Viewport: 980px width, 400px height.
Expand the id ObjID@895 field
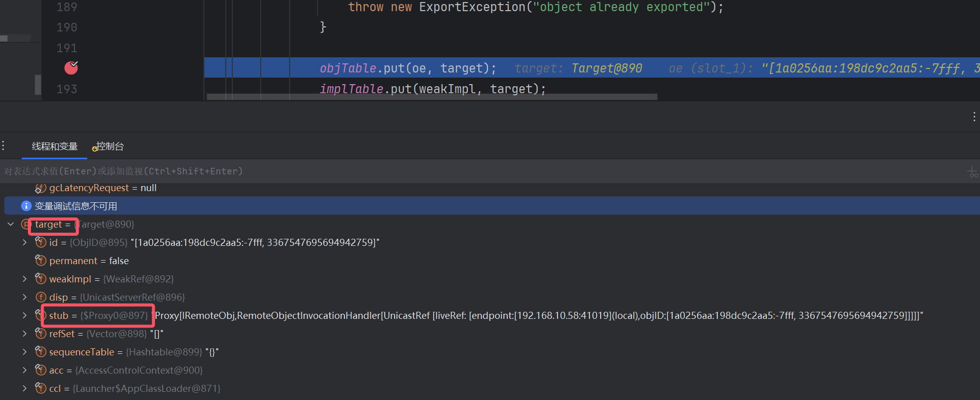[x=24, y=242]
